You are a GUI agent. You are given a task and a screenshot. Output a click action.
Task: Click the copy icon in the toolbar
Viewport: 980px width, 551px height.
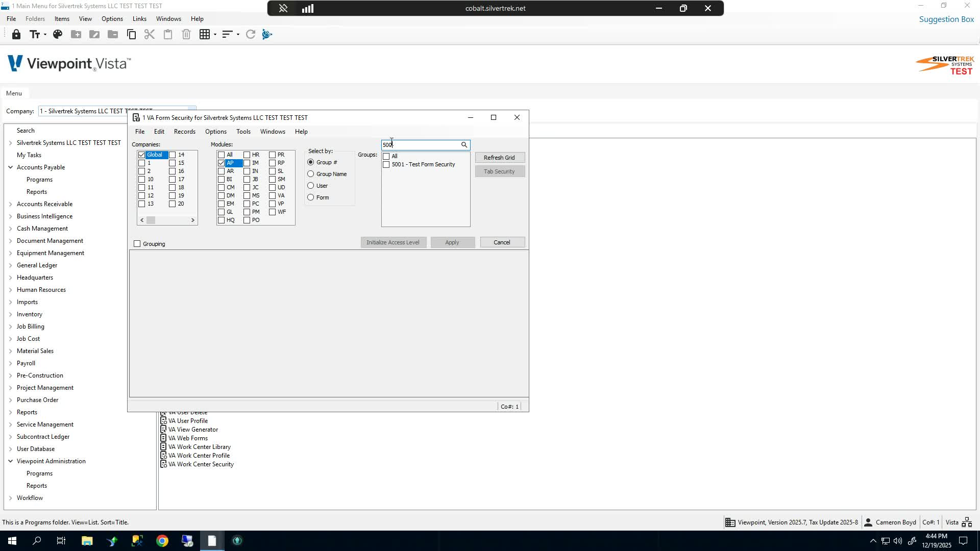tap(131, 34)
